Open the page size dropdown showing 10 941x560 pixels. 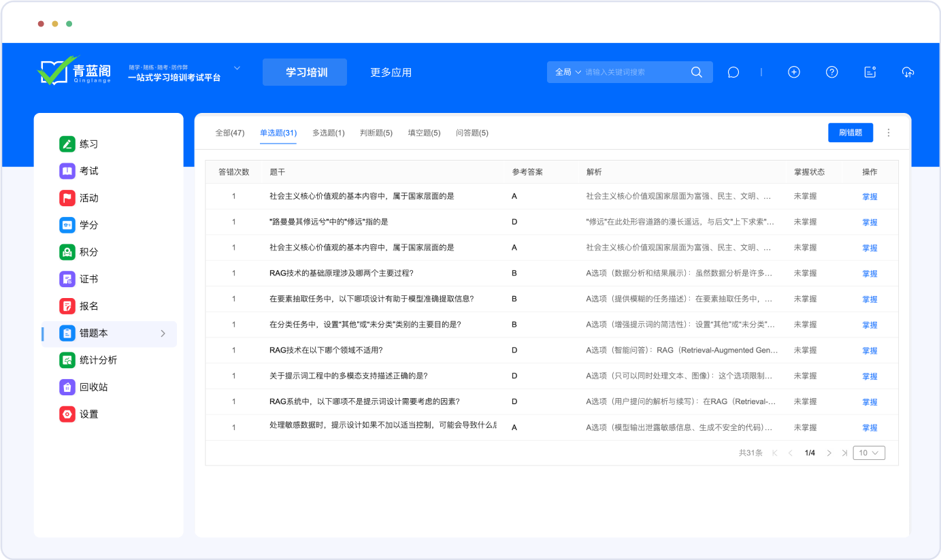tap(870, 453)
